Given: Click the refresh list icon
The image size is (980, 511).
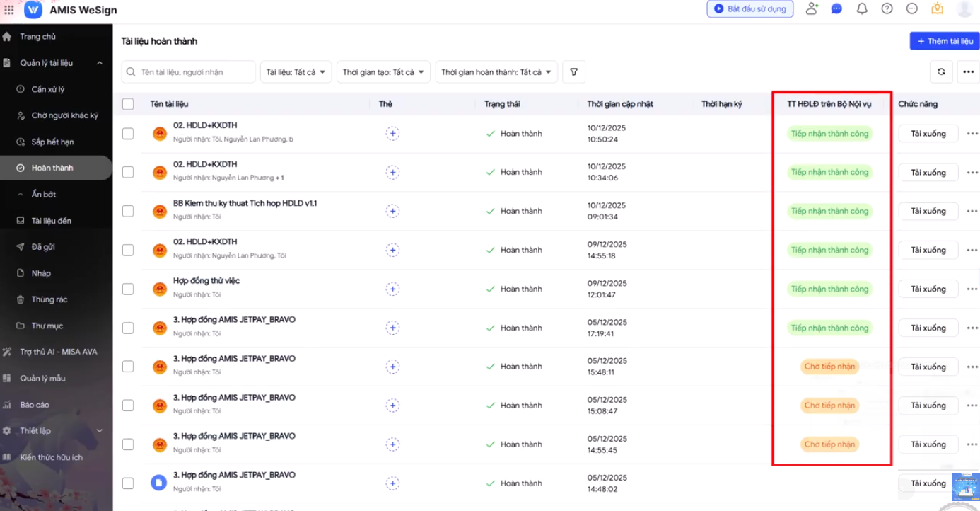Looking at the screenshot, I should pyautogui.click(x=941, y=72).
